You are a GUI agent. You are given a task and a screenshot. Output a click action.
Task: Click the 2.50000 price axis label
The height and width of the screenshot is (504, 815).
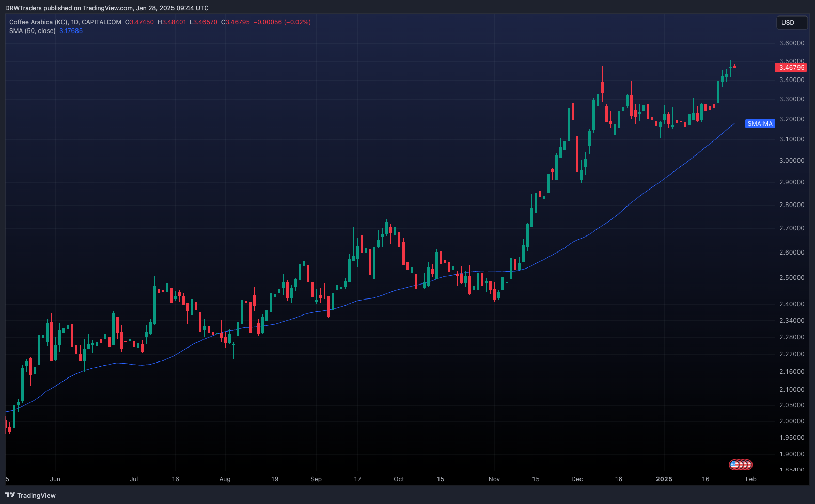tap(792, 278)
